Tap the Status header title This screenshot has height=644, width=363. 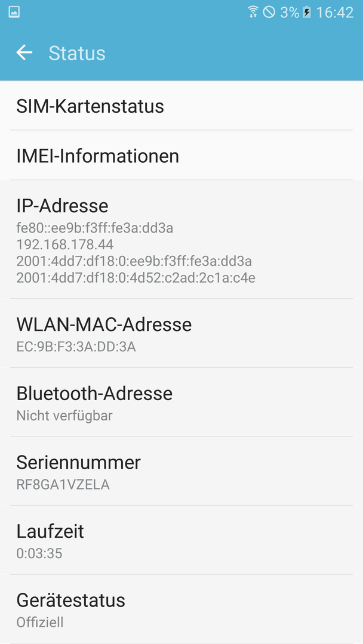pyautogui.click(x=77, y=54)
